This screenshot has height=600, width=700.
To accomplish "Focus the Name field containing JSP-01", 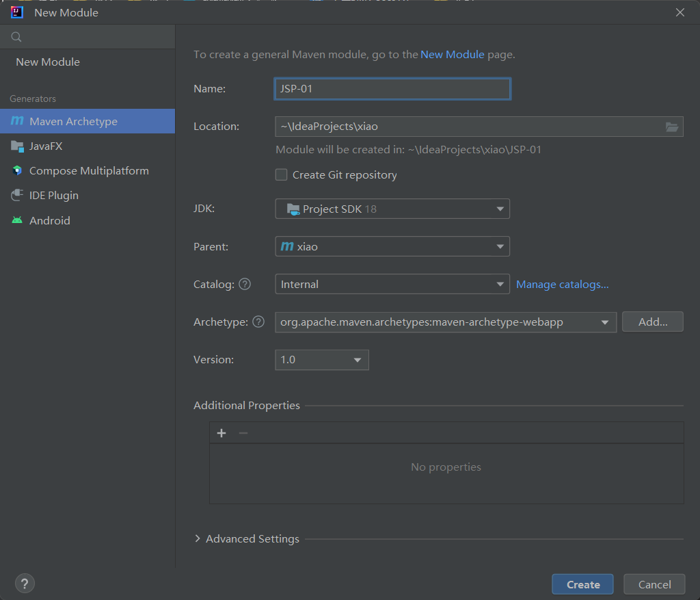I will 392,89.
